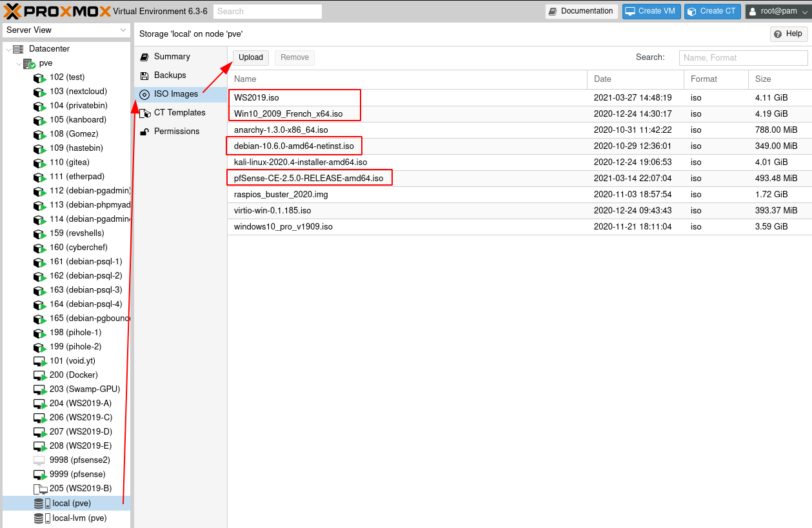Click the container icon for 105 (kanboard)

(x=40, y=120)
